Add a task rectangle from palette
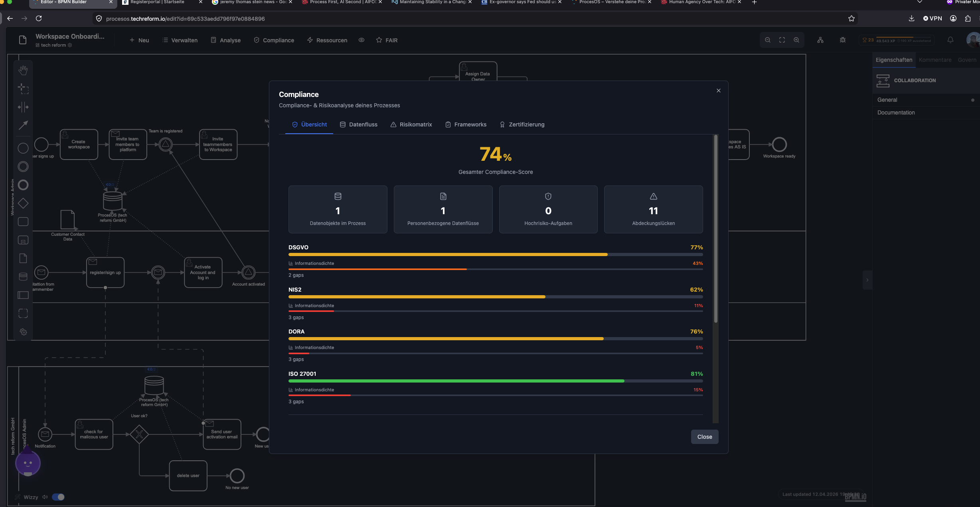 coord(23,222)
